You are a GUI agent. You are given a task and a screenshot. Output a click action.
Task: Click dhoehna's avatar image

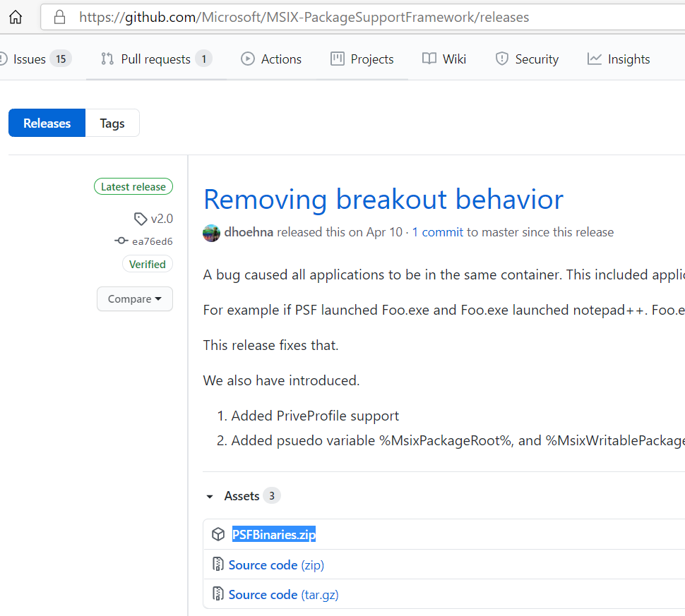click(x=211, y=233)
